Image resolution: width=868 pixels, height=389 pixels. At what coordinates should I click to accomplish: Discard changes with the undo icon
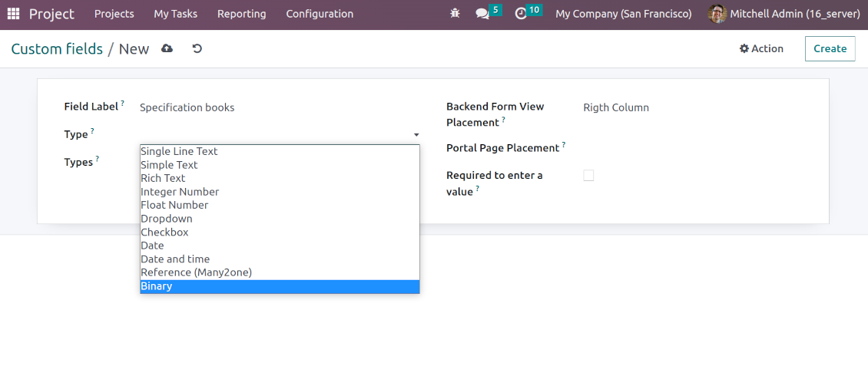197,48
